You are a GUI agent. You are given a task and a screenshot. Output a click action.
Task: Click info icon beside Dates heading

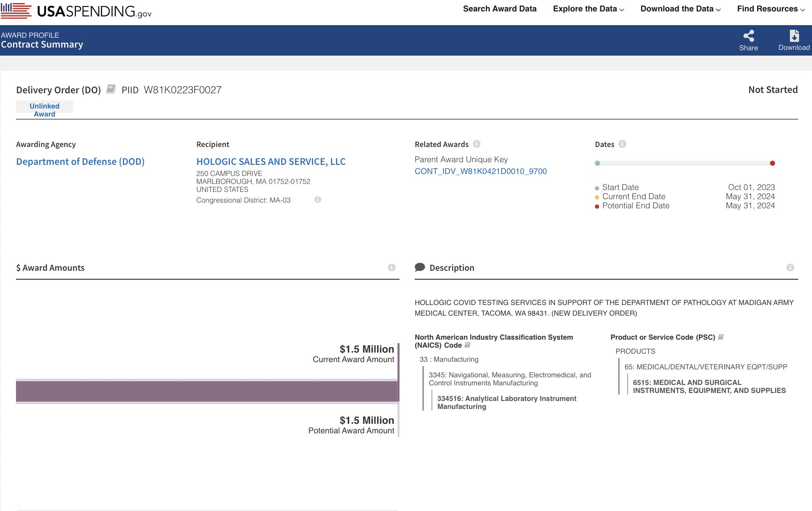622,144
